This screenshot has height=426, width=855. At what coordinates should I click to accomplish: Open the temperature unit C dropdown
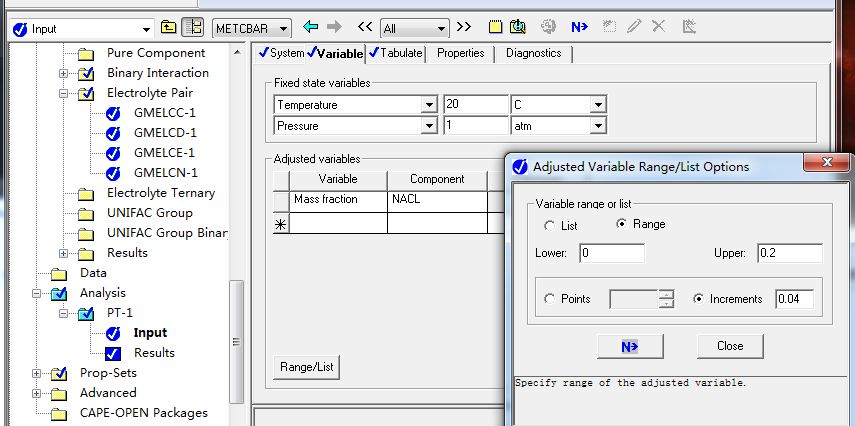pos(597,105)
